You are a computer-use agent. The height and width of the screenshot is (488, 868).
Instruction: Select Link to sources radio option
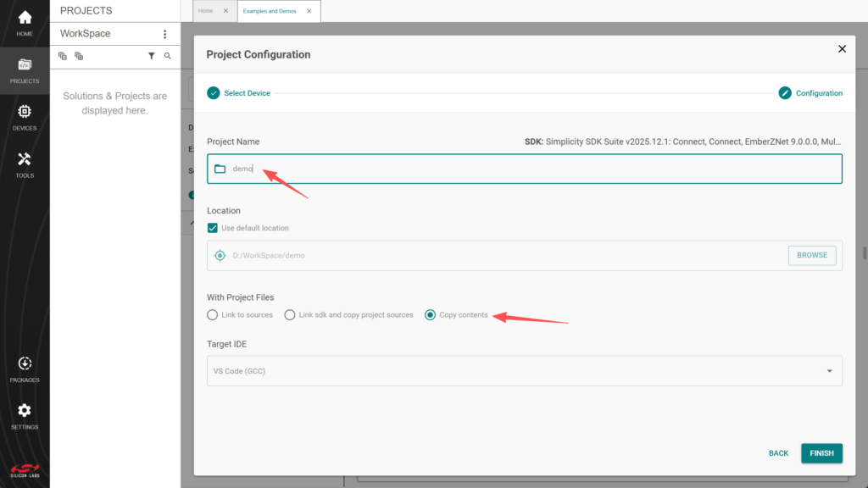[213, 315]
